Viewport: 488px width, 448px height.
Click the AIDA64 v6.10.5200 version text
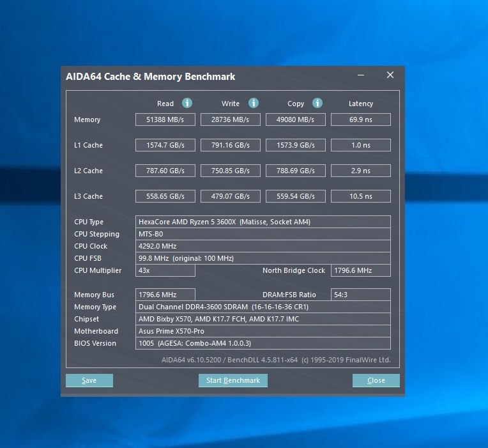click(276, 360)
